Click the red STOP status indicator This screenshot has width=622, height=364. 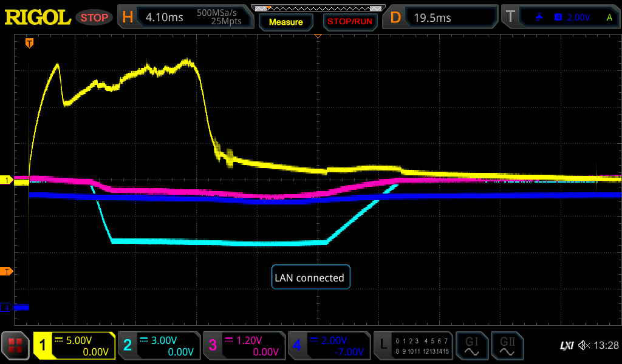click(94, 18)
